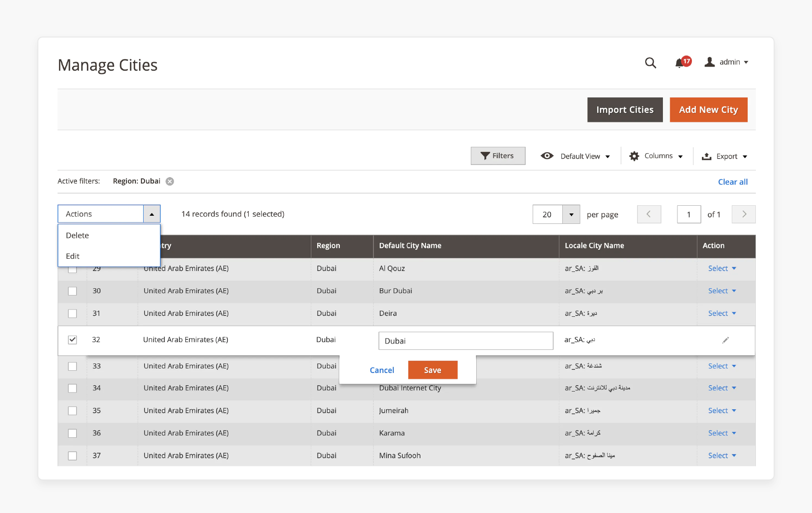
Task: Choose Edit from the Actions menu
Action: pyautogui.click(x=72, y=256)
